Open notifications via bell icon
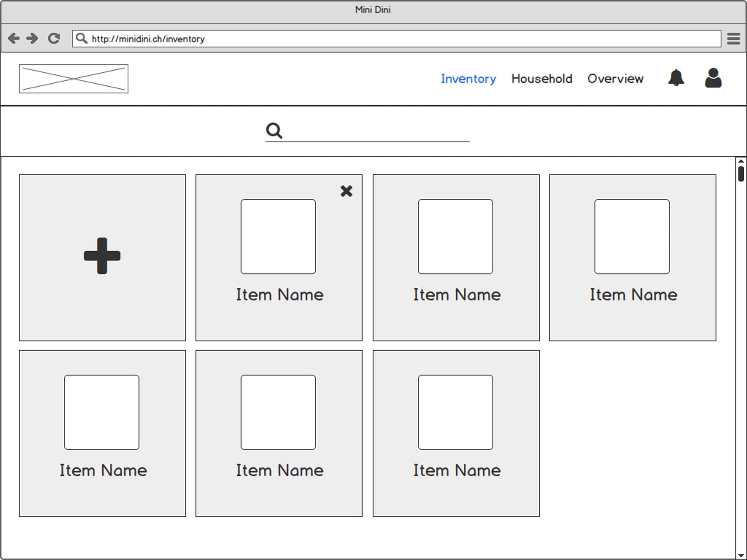This screenshot has width=747, height=560. pyautogui.click(x=676, y=78)
